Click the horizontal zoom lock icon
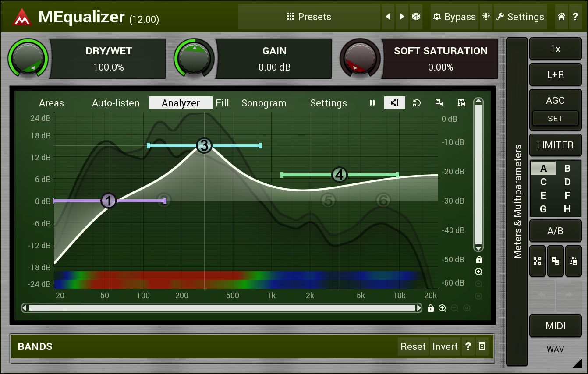Image resolution: width=588 pixels, height=374 pixels. click(431, 308)
